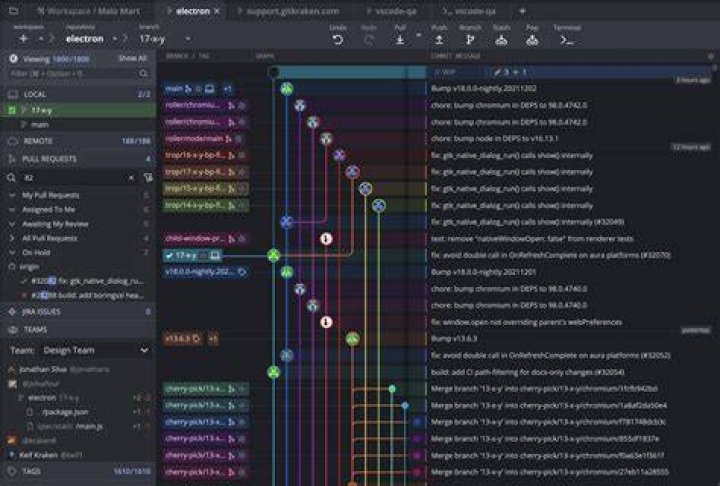Open the package.json file entry
Image resolution: width=720 pixels, height=486 pixels.
[65, 412]
